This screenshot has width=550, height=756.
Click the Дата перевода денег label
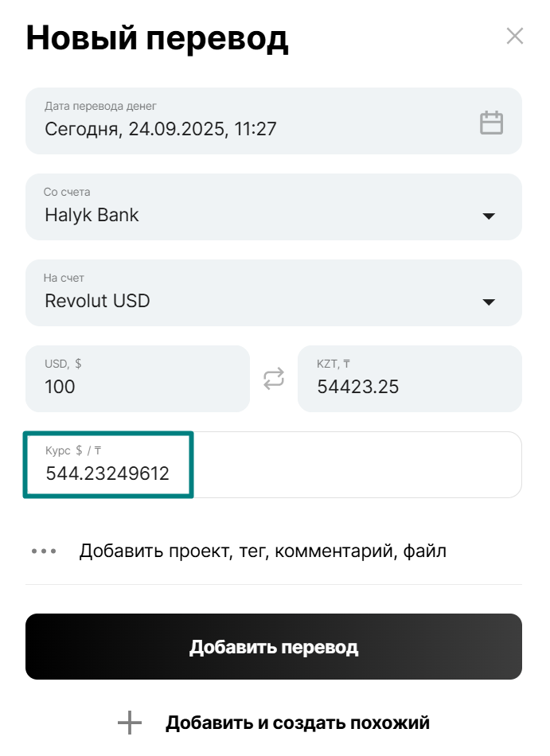click(x=100, y=106)
